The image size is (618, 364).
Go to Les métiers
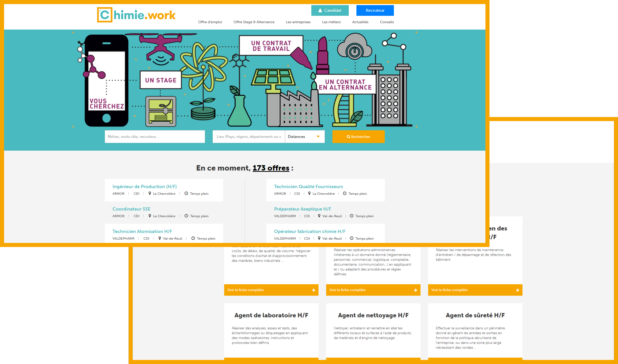coord(331,22)
